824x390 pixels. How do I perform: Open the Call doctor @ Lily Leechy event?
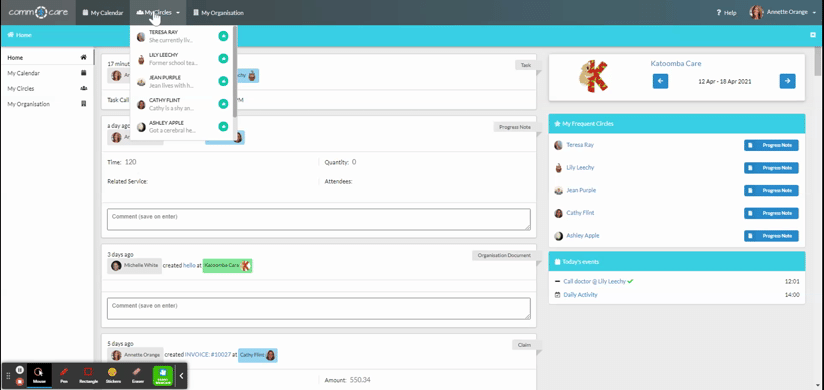point(594,281)
